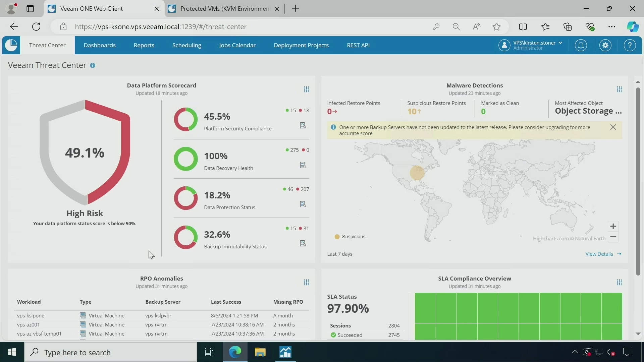
Task: View Platform Security Compliance details report icon
Action: (x=303, y=125)
